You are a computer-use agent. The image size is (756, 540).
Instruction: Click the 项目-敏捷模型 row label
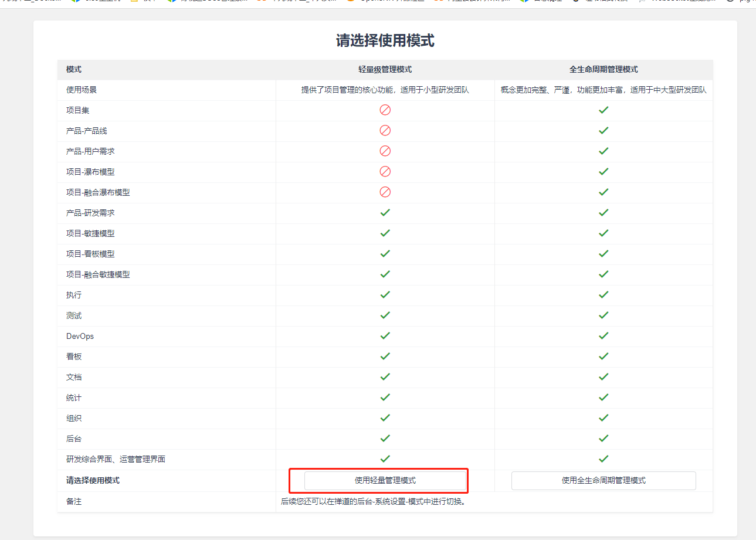pos(90,233)
